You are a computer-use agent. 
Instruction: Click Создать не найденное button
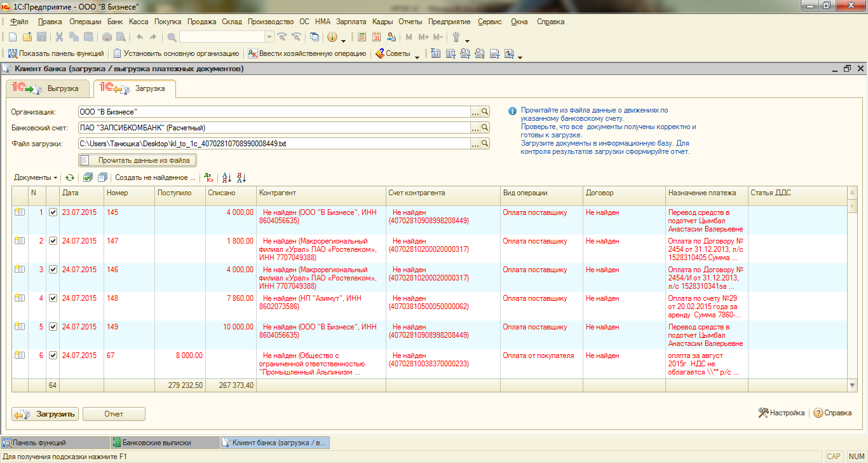[155, 178]
